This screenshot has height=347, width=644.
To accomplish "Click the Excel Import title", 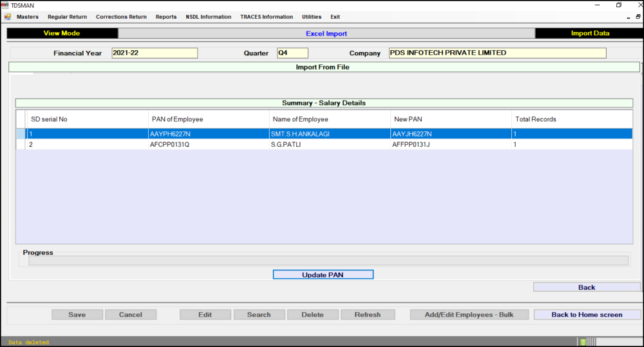I will (327, 33).
